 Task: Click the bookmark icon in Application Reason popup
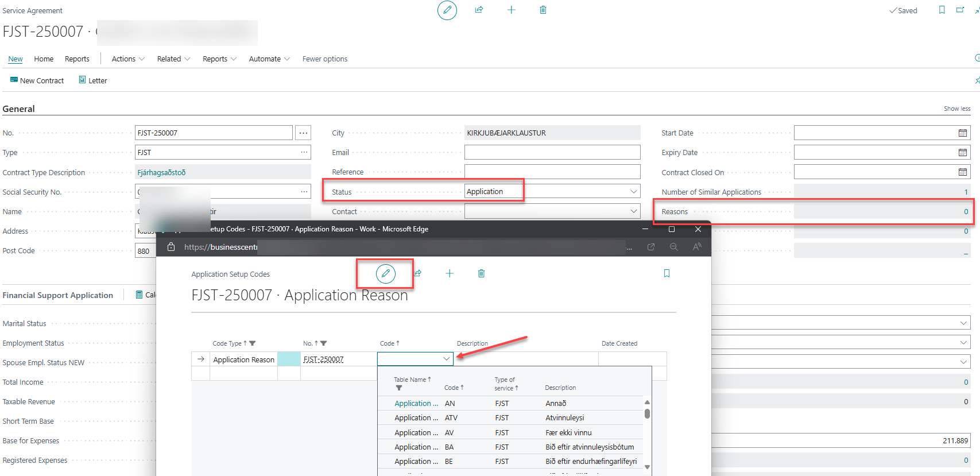tap(667, 274)
